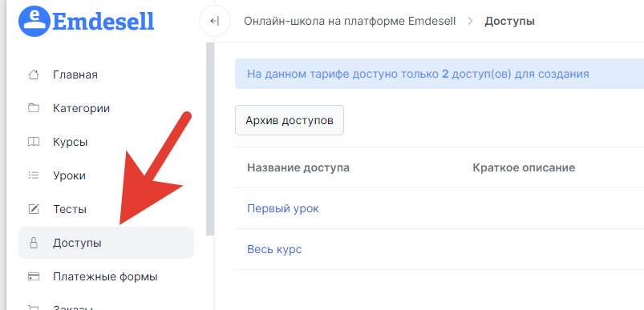Click the Уроки list icon

tap(34, 175)
